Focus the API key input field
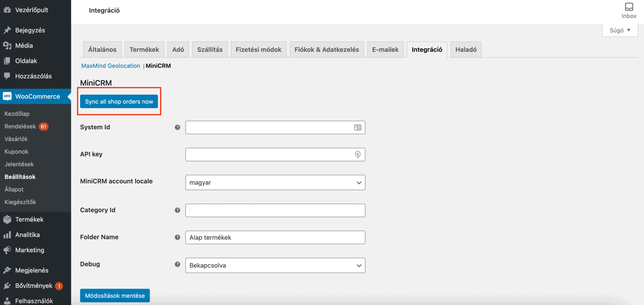Screen dimensions: 644x305 coord(275,155)
